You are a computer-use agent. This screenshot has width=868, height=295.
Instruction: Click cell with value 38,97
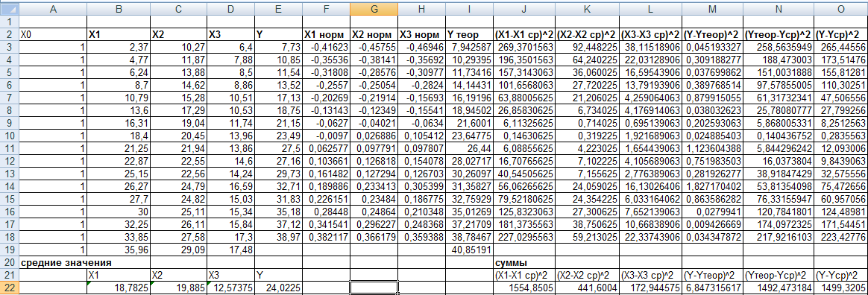(278, 237)
